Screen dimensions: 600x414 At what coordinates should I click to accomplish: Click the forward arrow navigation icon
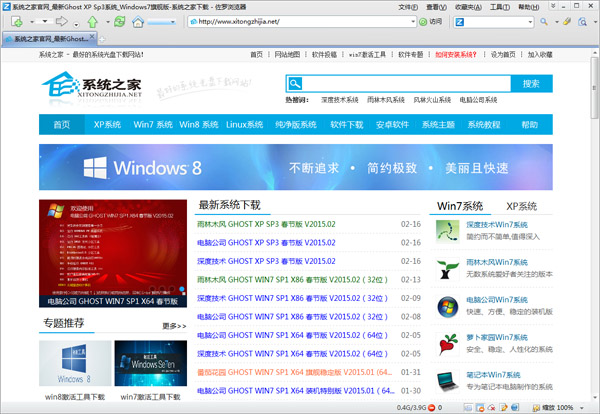tap(63, 21)
